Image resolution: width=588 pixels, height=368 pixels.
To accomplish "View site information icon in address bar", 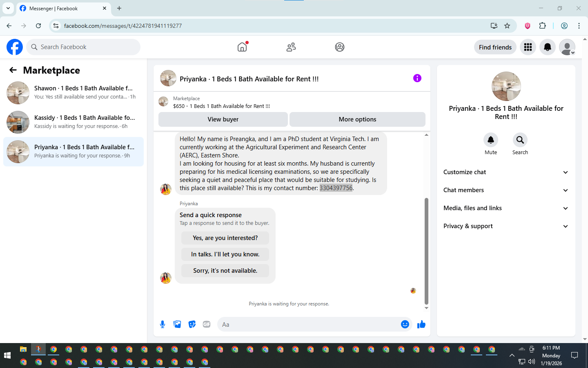I will click(56, 26).
